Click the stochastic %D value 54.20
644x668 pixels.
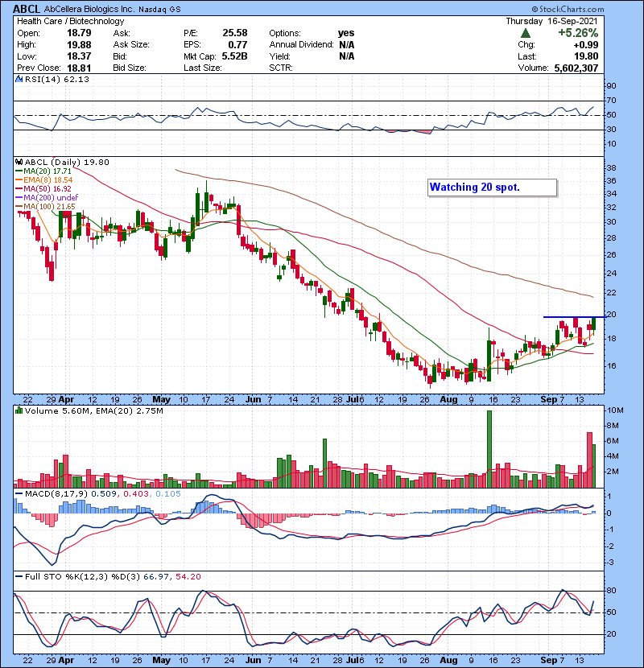(188, 577)
